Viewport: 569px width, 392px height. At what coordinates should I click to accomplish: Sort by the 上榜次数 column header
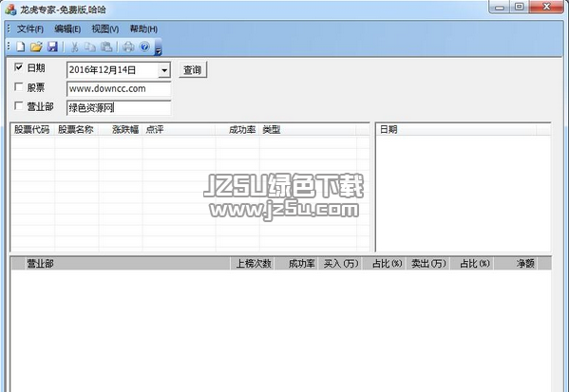coord(253,264)
